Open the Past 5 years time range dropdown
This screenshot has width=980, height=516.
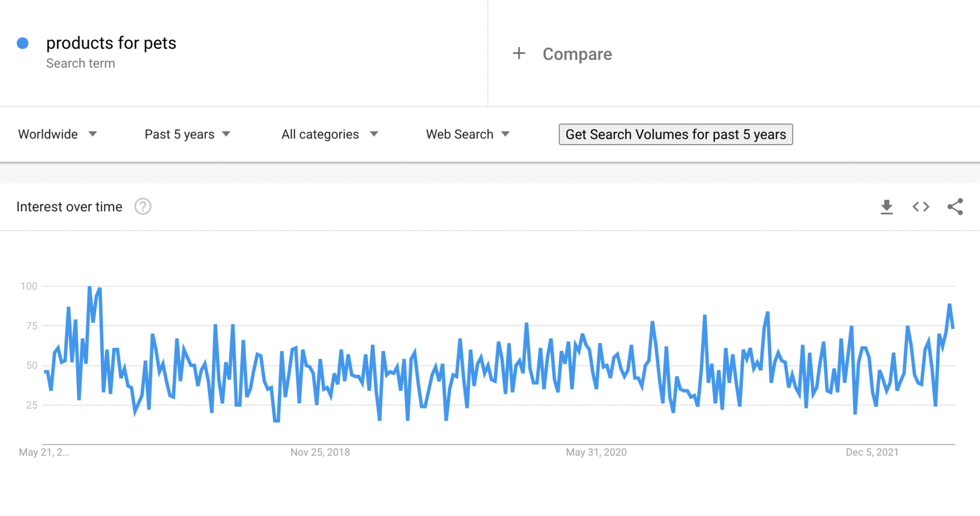187,134
